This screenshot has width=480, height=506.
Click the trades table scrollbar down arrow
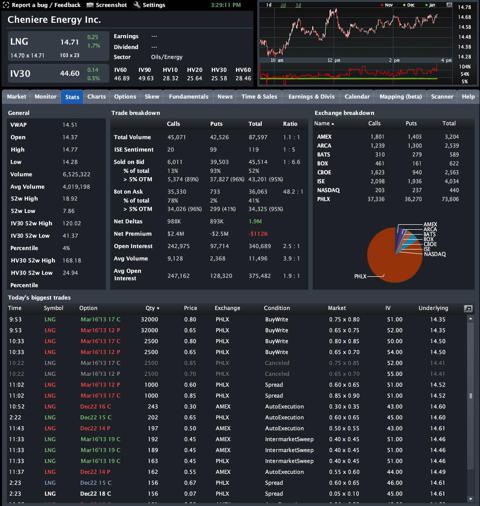pos(470,499)
